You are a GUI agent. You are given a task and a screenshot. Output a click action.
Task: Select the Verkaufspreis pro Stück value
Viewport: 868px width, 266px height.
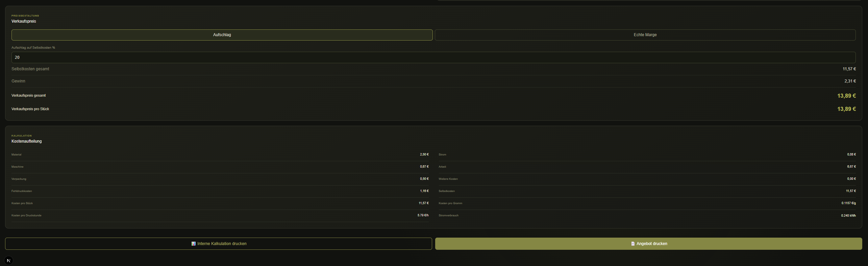(846, 109)
